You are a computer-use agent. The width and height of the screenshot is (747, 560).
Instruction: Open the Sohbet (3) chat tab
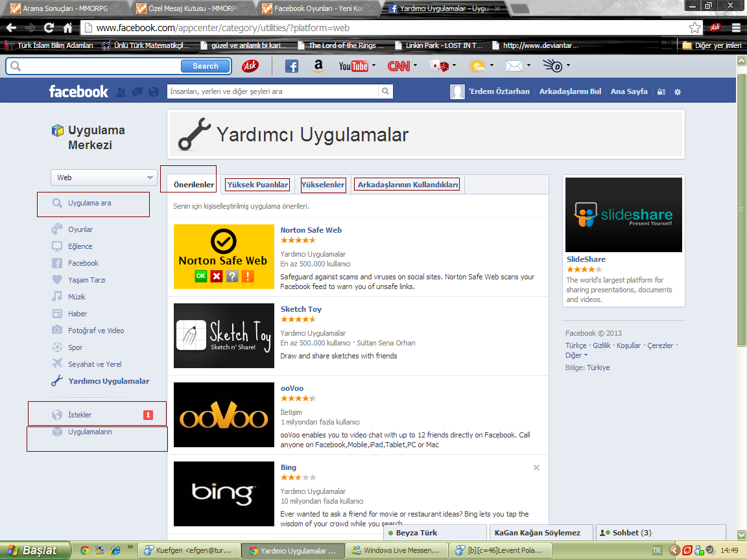click(661, 533)
